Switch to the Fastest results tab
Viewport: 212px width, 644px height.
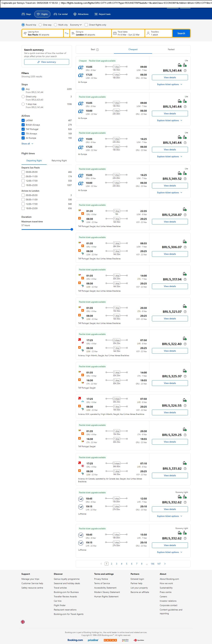(x=171, y=50)
